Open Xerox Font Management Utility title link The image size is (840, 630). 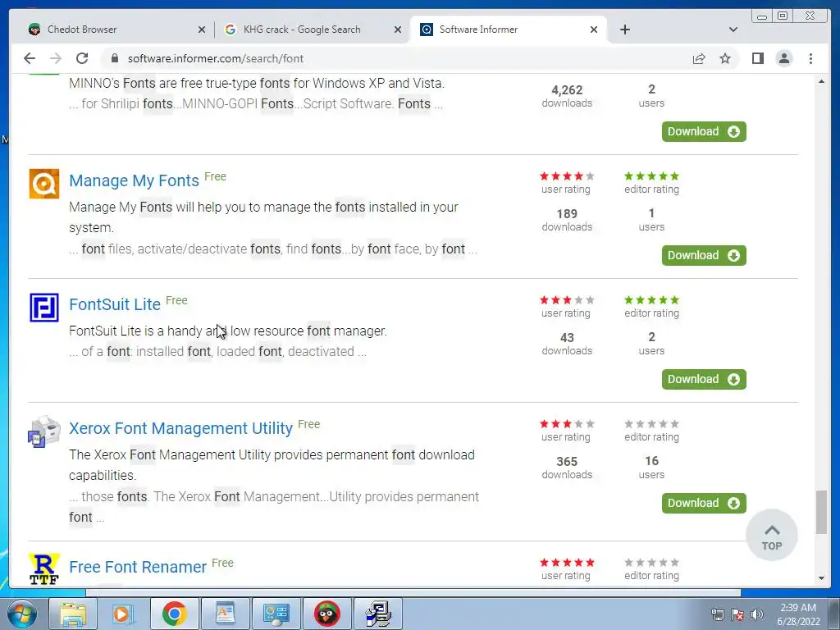[x=180, y=428]
